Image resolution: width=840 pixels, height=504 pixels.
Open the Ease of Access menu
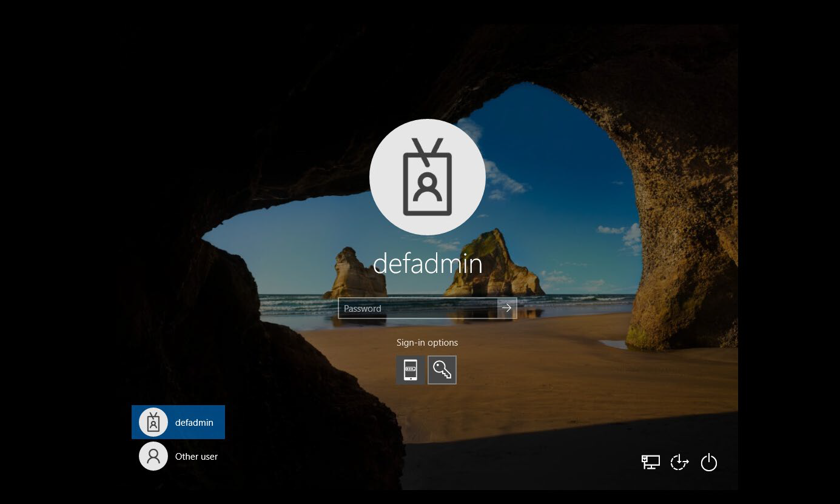(x=679, y=462)
